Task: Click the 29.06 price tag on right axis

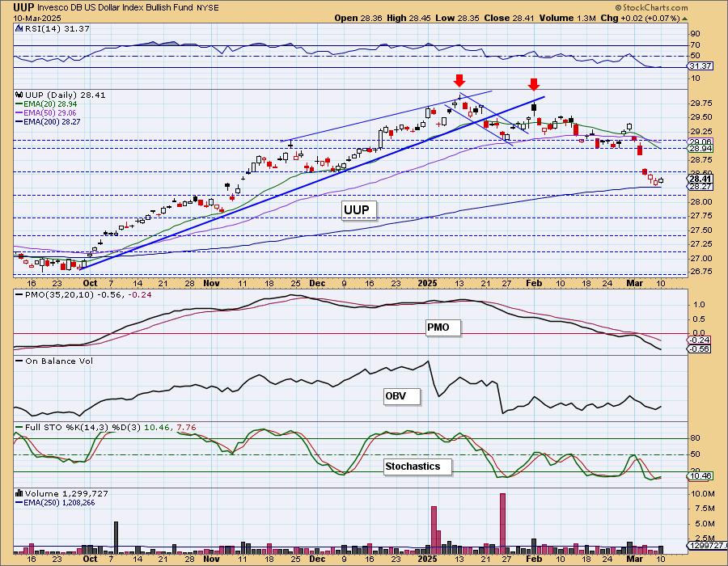Action: click(x=700, y=141)
